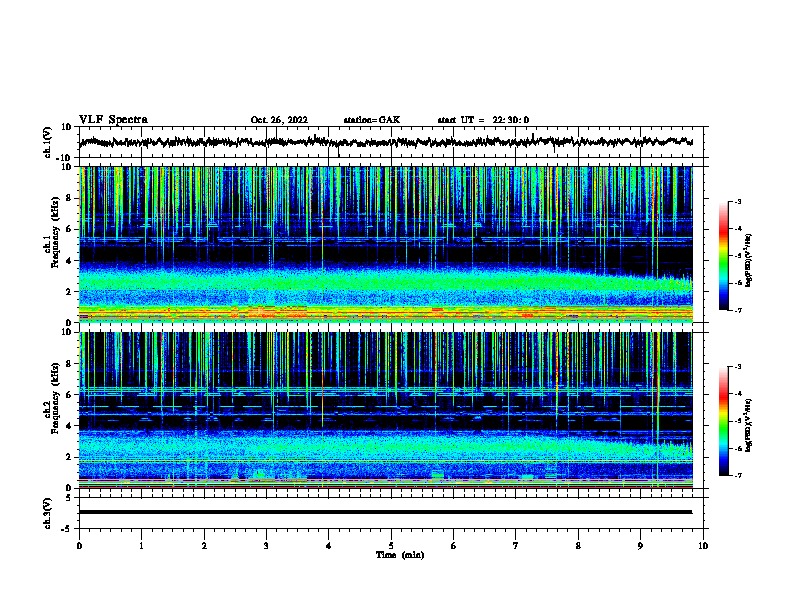Click time axis tick label 2

point(204,546)
